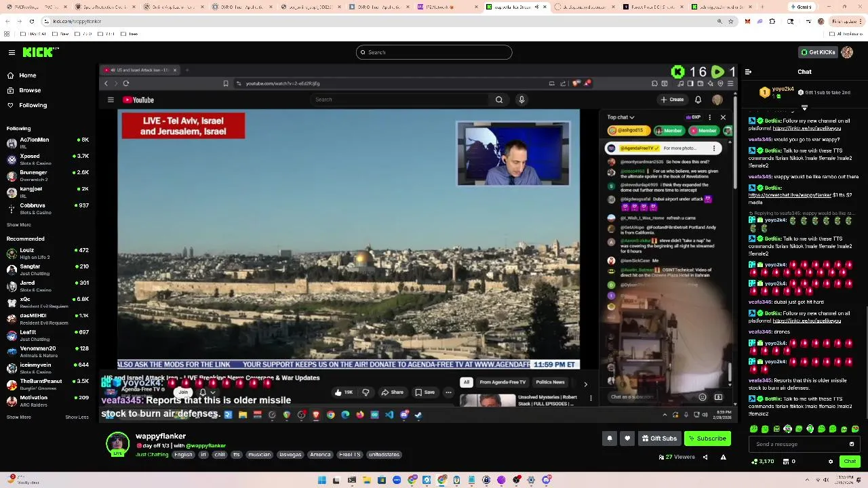The width and height of the screenshot is (868, 488).
Task: Open Cobbruva channel in Following list
Action: [x=47, y=208]
